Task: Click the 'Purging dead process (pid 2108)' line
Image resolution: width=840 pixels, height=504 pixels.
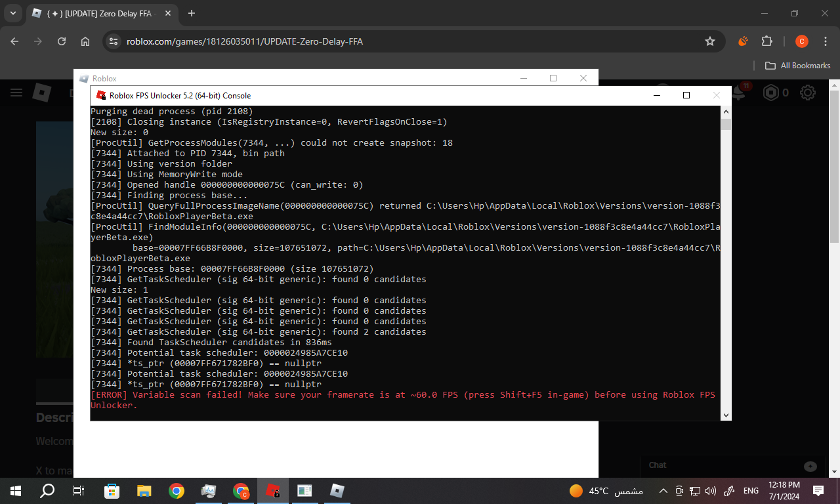Action: click(x=172, y=112)
